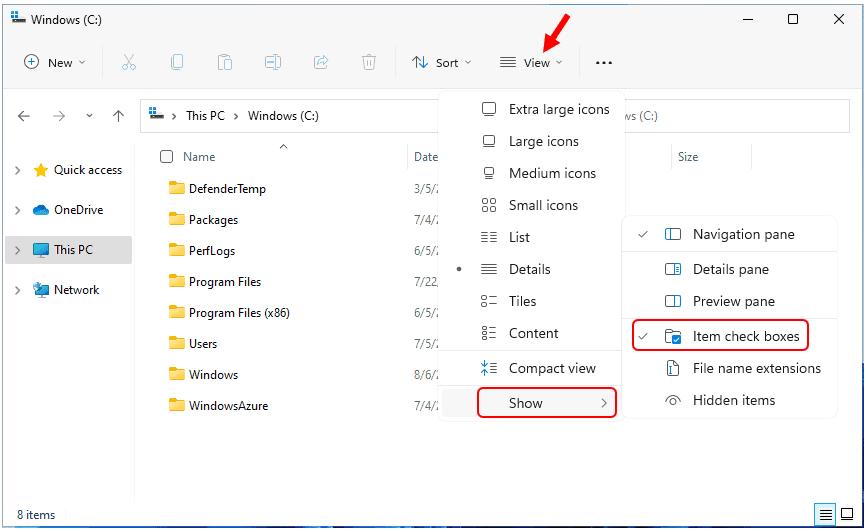Open the View dropdown
This screenshot has width=867, height=530.
(x=531, y=62)
